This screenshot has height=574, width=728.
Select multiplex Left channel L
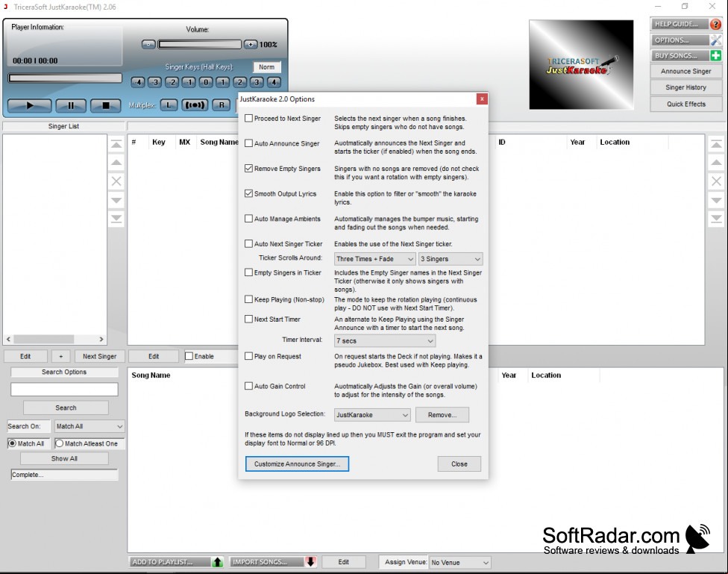[169, 105]
